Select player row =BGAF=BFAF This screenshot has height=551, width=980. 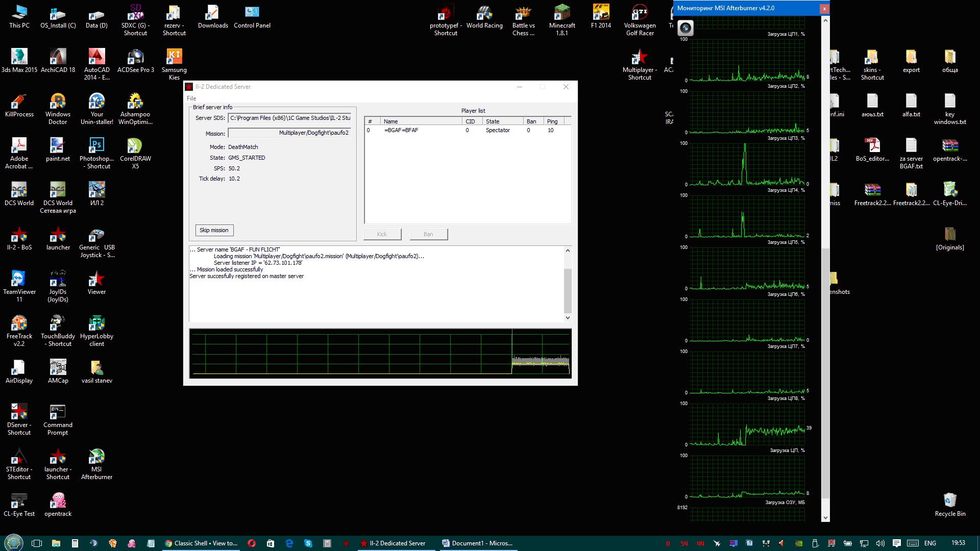click(x=468, y=131)
